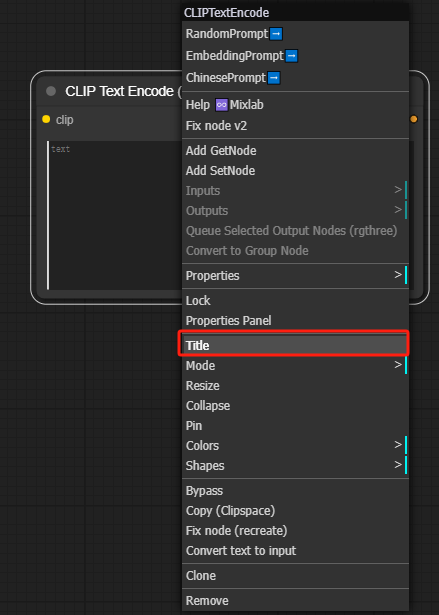Expand the Outputs submenu
439x615 pixels.
click(295, 211)
